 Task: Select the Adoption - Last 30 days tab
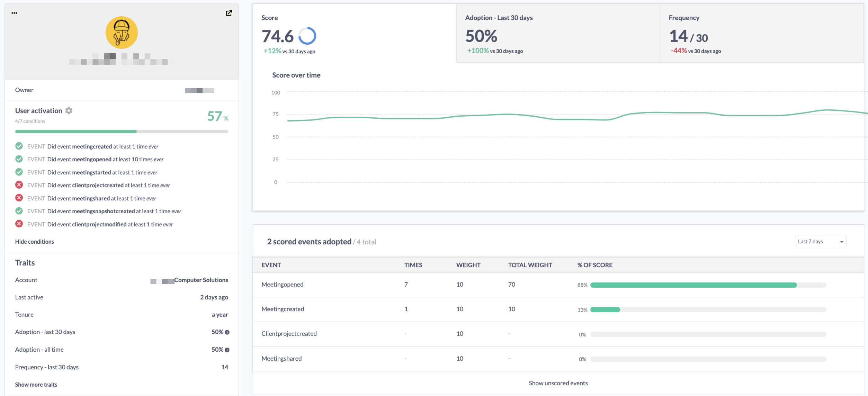tap(558, 33)
